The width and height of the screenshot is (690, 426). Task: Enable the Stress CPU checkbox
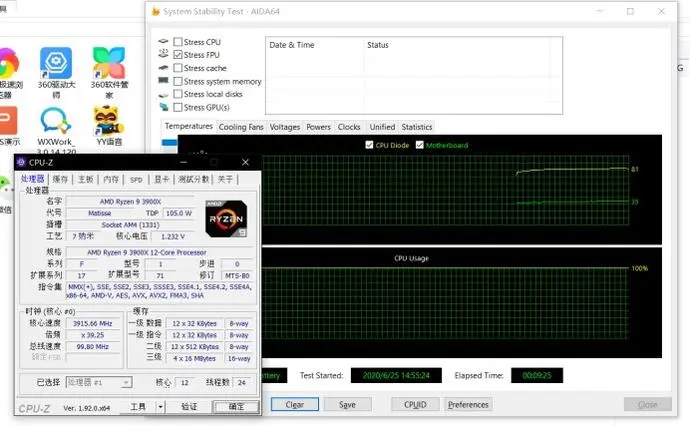178,42
